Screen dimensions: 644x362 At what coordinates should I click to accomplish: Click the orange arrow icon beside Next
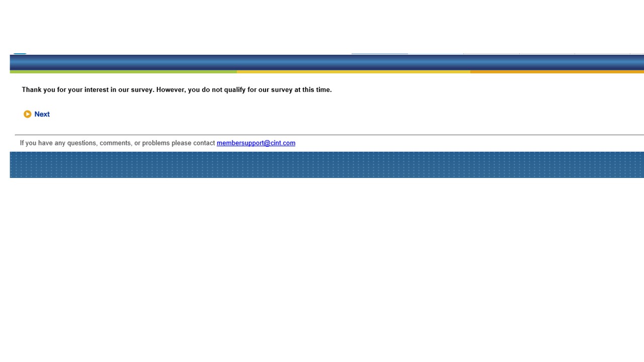point(27,114)
